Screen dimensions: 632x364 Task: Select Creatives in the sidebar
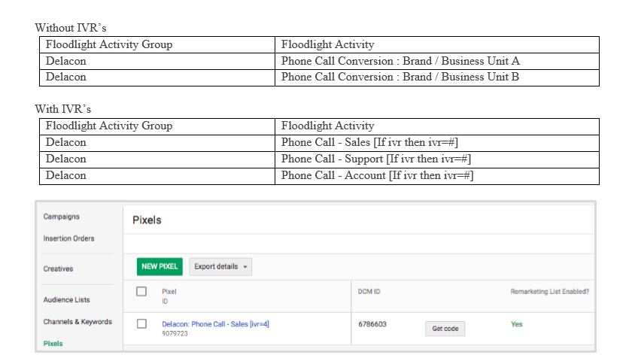(58, 269)
